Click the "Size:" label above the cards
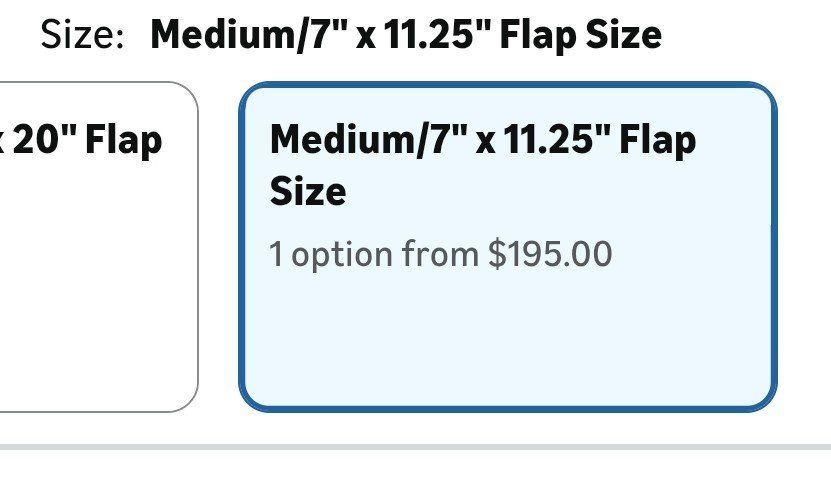The width and height of the screenshot is (831, 480). coord(82,35)
